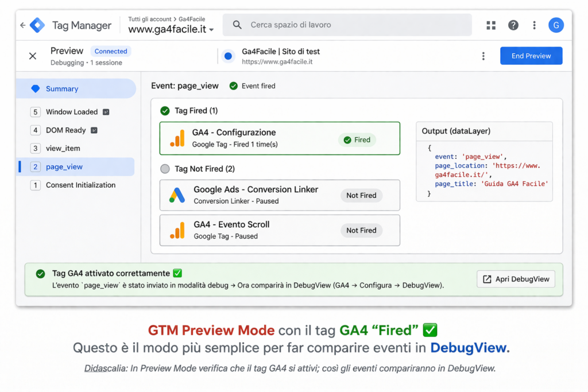Screen dimensions: 588x392
Task: Click the Google Ads logo icon
Action: (x=177, y=195)
